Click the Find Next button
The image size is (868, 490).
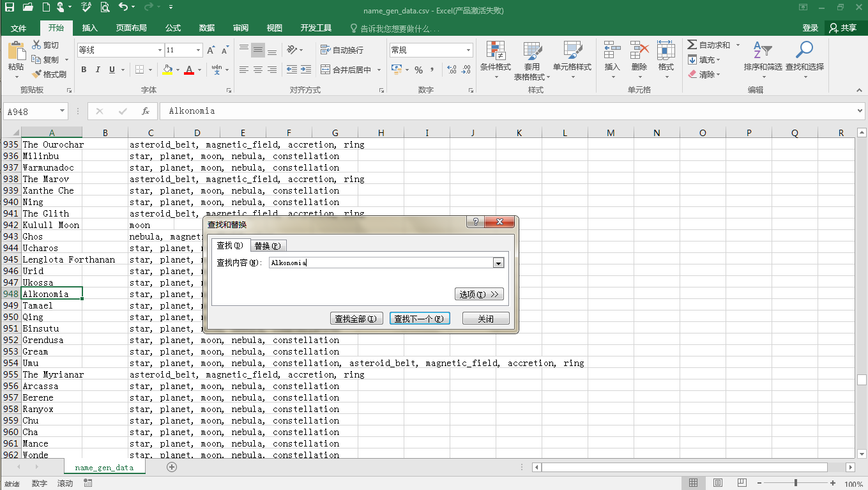[x=420, y=319]
